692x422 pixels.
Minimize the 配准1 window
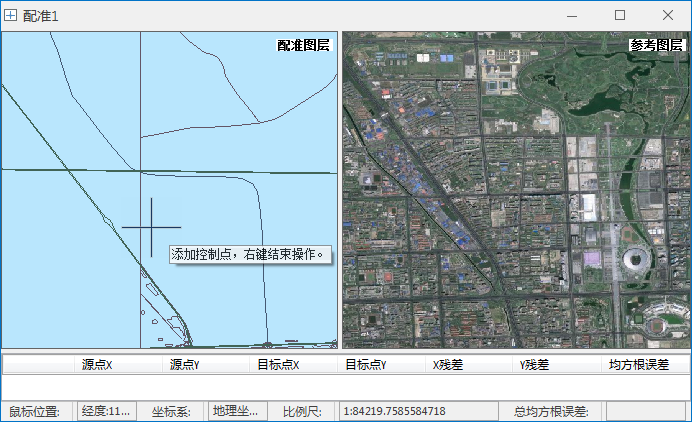coord(573,15)
